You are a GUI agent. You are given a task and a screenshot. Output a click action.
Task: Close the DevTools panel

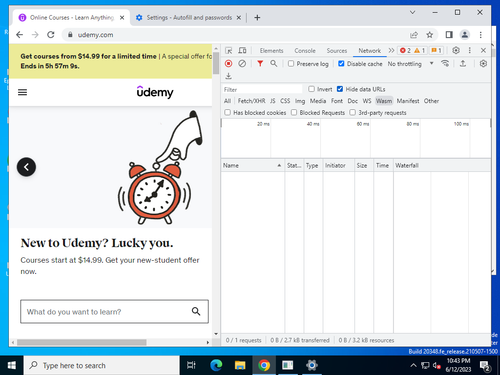tap(483, 50)
